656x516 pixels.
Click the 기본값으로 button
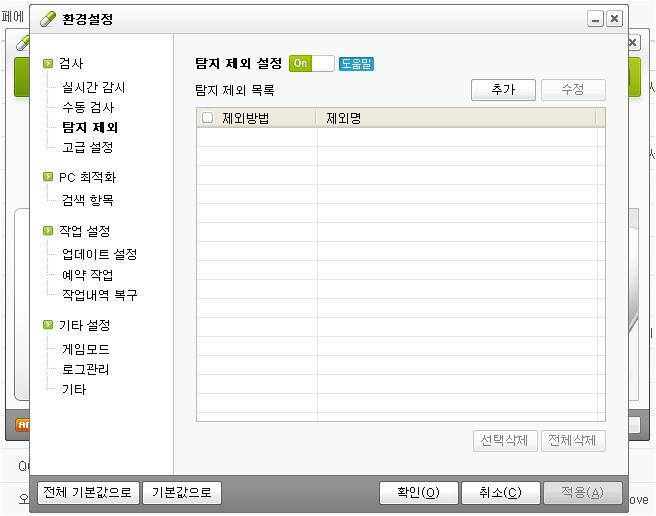182,493
